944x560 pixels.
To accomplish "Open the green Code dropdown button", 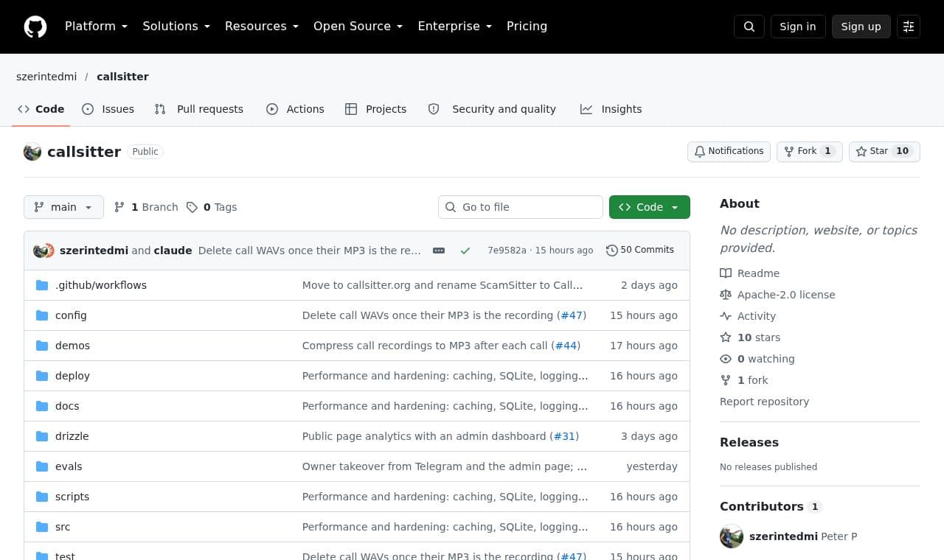I will tap(650, 207).
